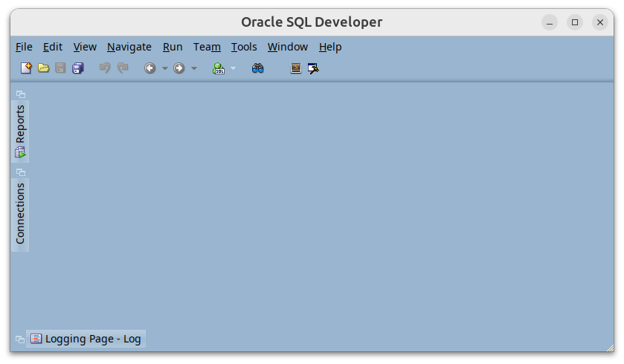Click the Forward navigation arrow
The height and width of the screenshot is (364, 624).
point(179,68)
